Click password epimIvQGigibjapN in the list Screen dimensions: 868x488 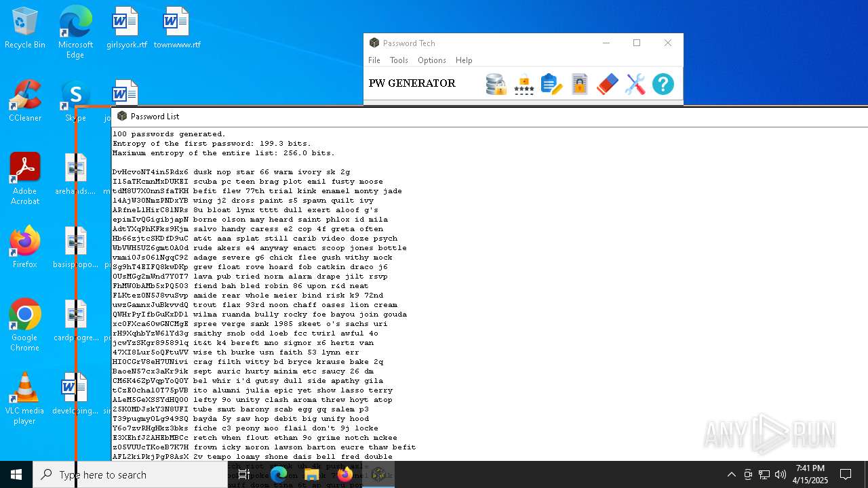[151, 220]
